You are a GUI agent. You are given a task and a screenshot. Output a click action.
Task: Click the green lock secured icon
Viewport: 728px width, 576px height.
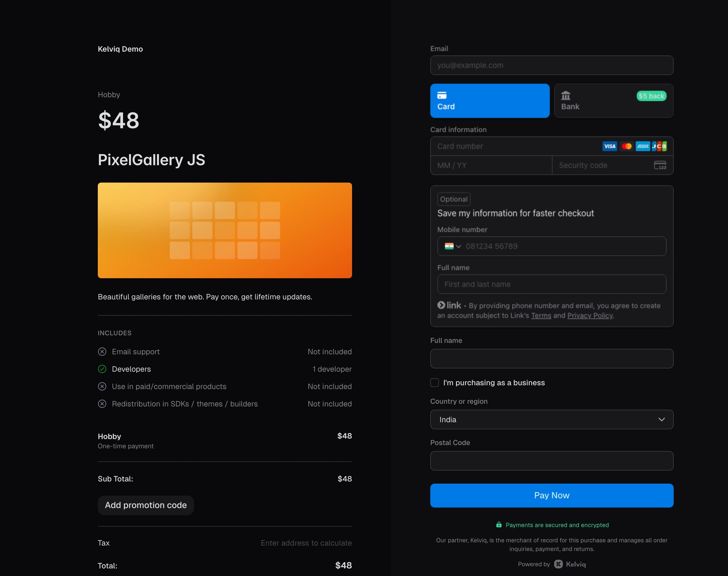(499, 525)
